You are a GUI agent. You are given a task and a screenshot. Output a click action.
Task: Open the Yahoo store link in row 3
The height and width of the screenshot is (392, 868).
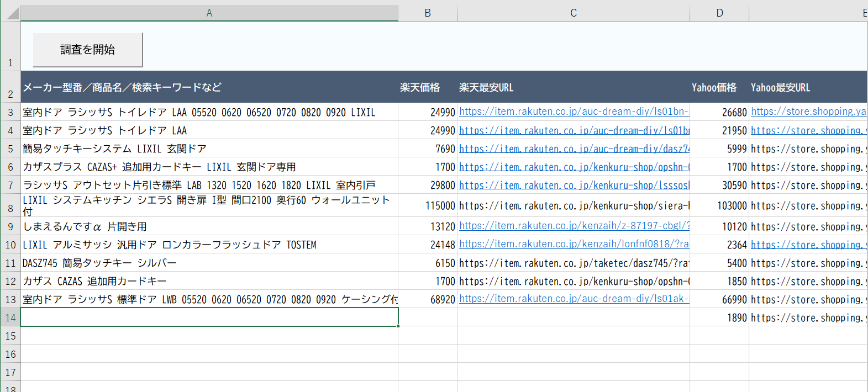click(x=808, y=112)
